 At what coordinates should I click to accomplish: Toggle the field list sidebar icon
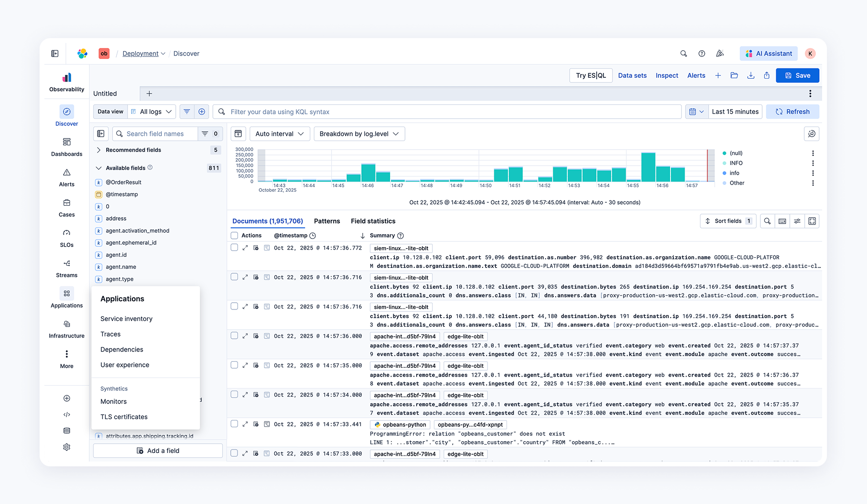101,134
